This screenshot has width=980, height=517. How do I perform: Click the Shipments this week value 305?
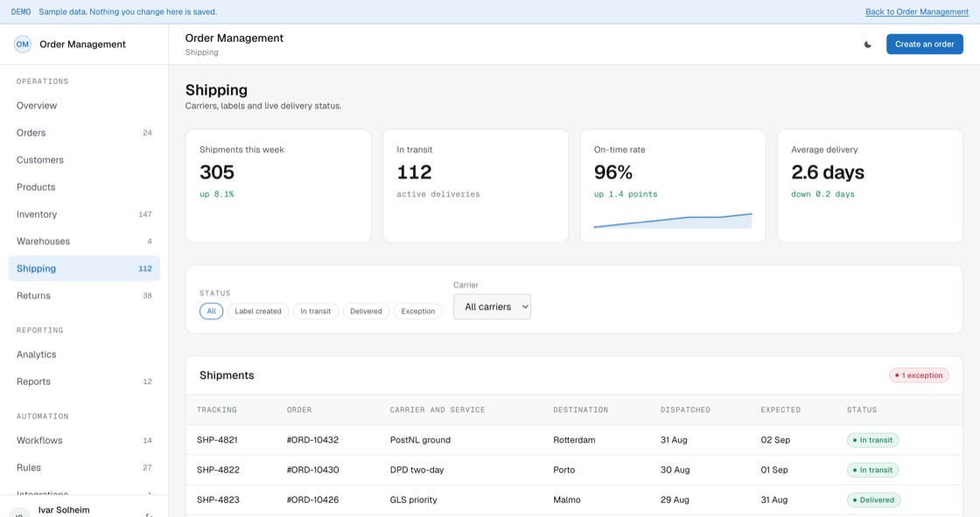tap(217, 172)
